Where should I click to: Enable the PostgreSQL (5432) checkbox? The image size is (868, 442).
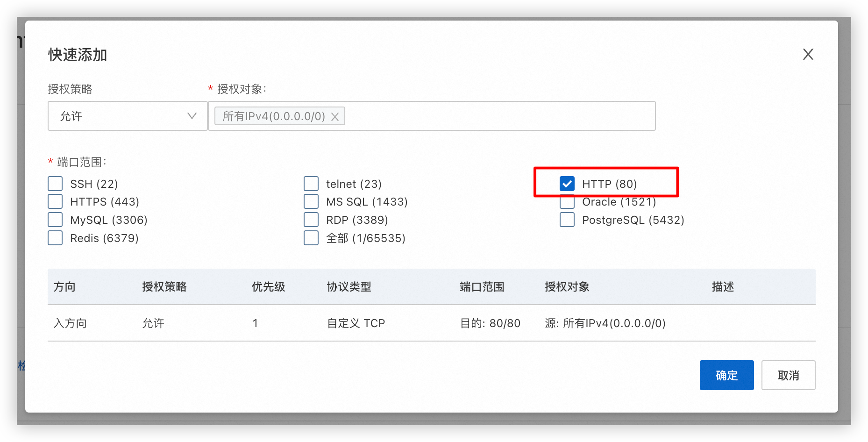567,220
